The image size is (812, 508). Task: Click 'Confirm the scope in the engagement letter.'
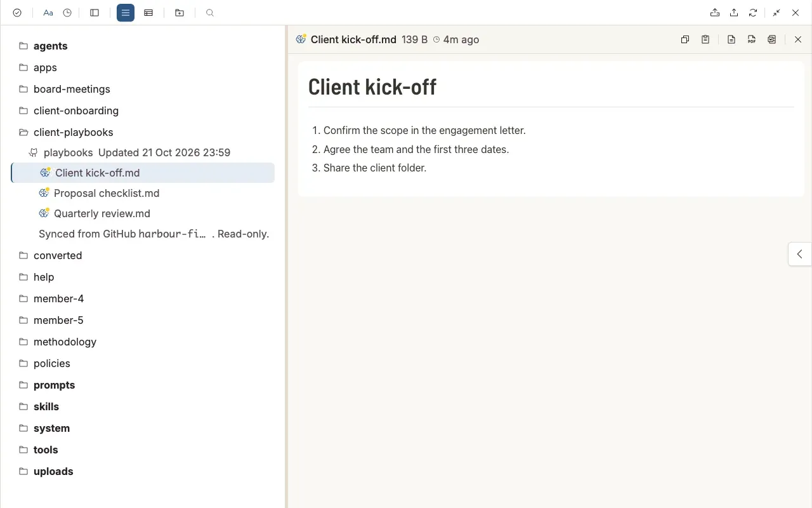tap(424, 130)
